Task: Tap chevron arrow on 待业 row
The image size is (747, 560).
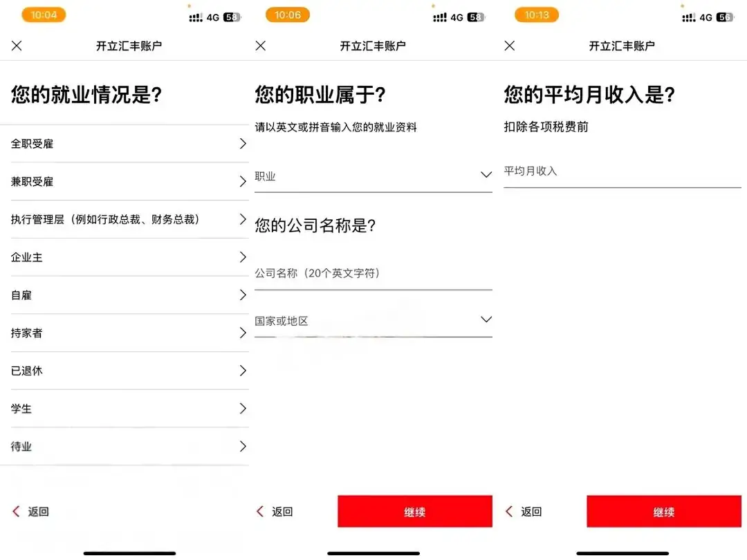Action: click(x=243, y=446)
